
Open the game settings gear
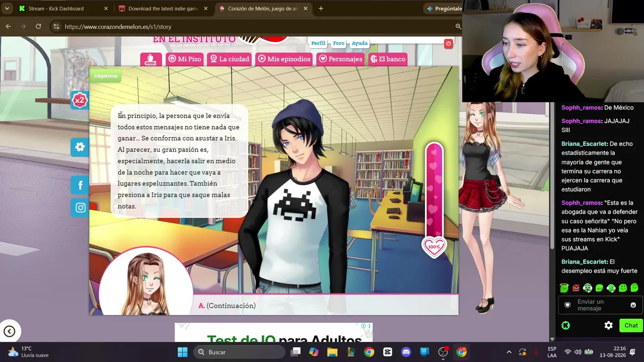(x=79, y=147)
